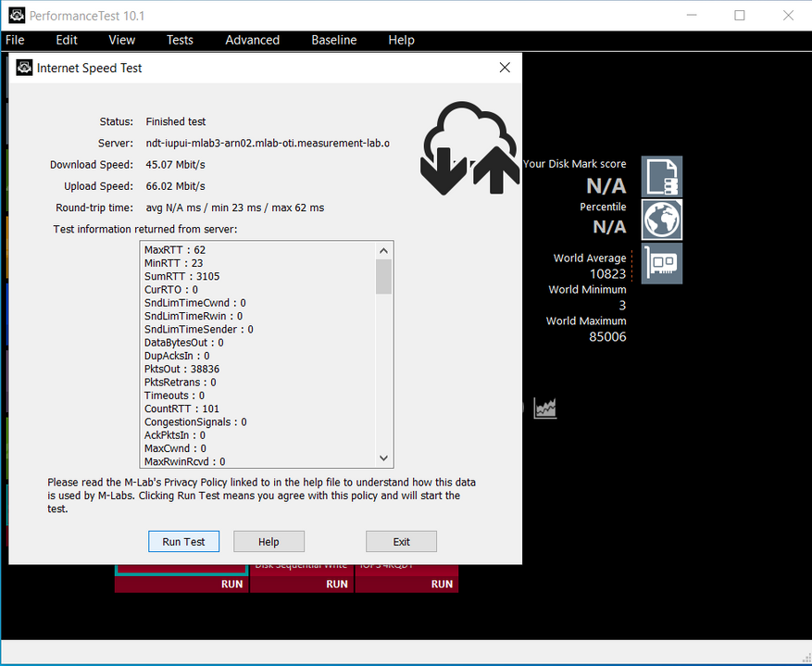Viewport: 812px width, 666px height.
Task: Select the "SumRTT : 3105" line
Action: click(181, 277)
